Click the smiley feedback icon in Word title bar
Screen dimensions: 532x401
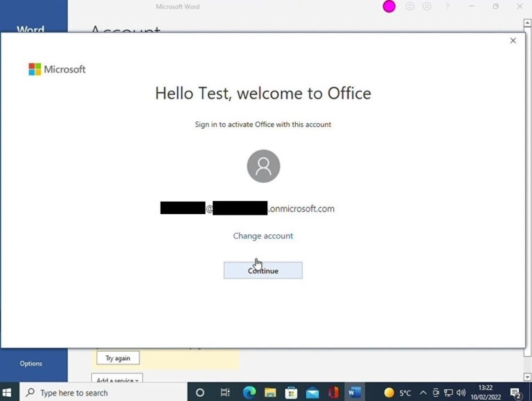tap(410, 6)
